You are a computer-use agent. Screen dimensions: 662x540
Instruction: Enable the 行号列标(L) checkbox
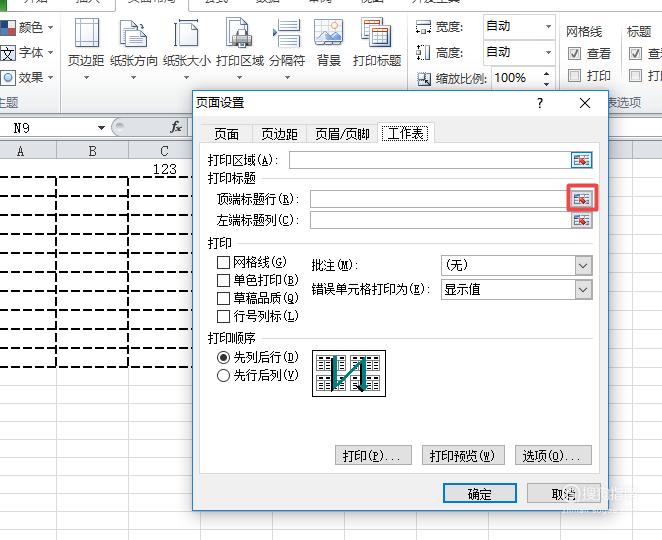pyautogui.click(x=223, y=316)
